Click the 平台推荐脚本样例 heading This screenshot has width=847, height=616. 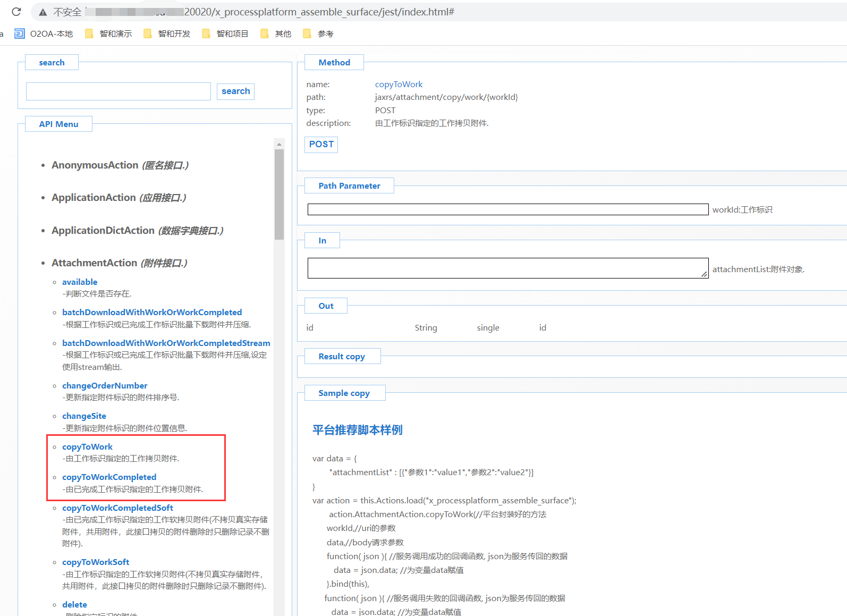point(358,430)
